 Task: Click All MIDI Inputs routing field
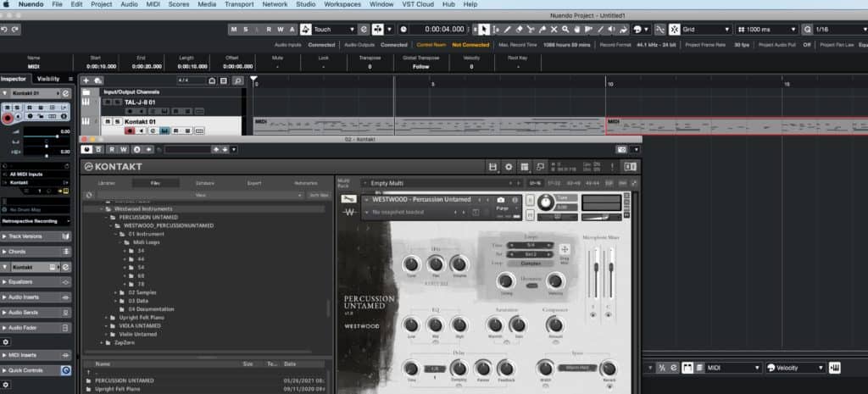point(36,175)
